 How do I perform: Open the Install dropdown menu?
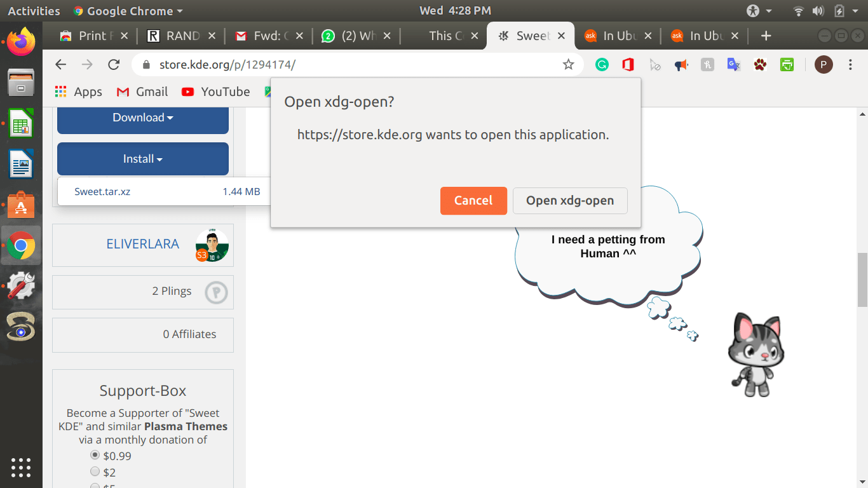pos(142,159)
